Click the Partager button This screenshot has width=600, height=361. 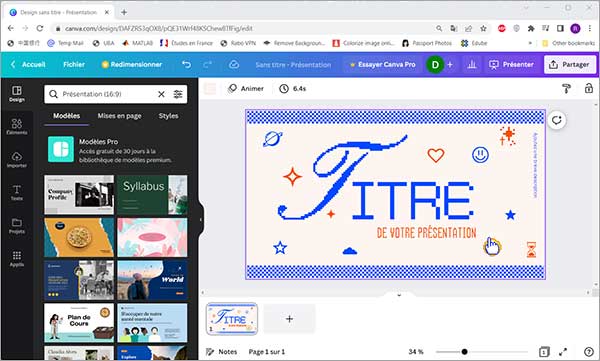570,65
